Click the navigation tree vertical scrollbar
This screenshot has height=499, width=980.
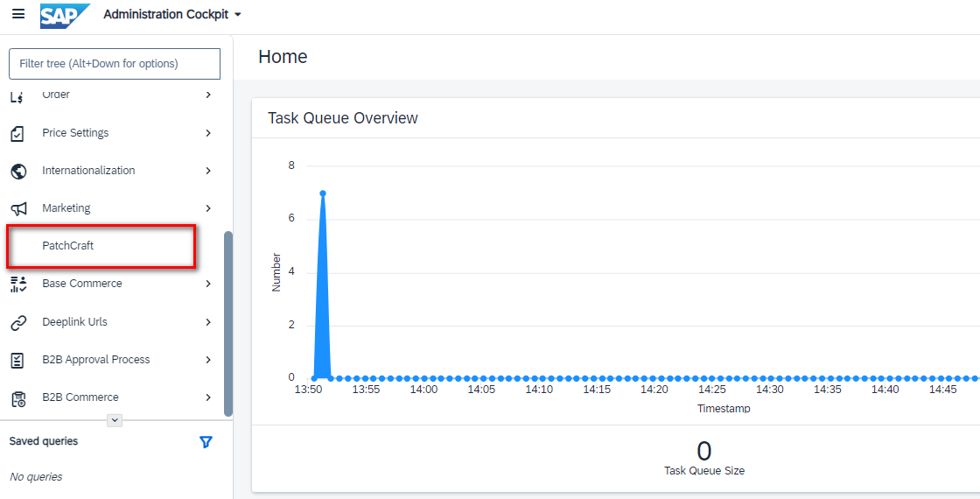click(x=228, y=322)
